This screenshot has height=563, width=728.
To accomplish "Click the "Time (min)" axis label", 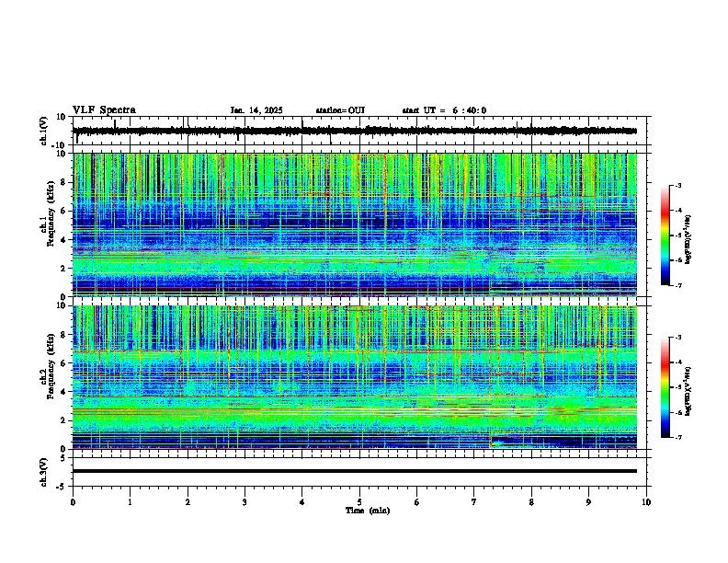I will [368, 511].
